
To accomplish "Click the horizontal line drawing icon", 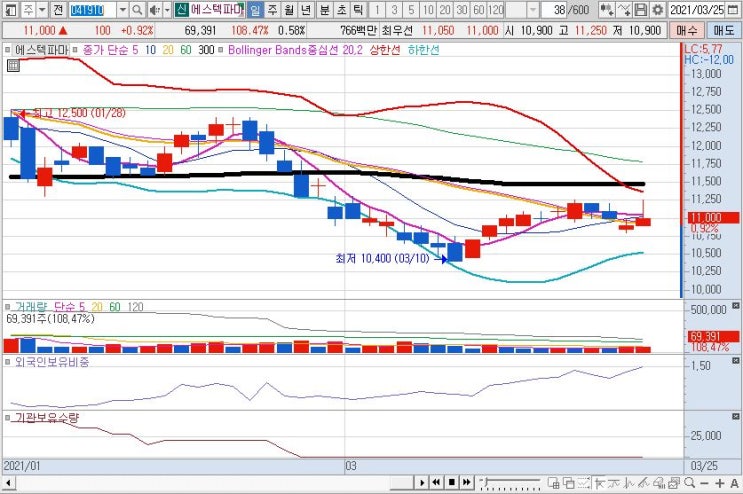I will [x=614, y=483].
